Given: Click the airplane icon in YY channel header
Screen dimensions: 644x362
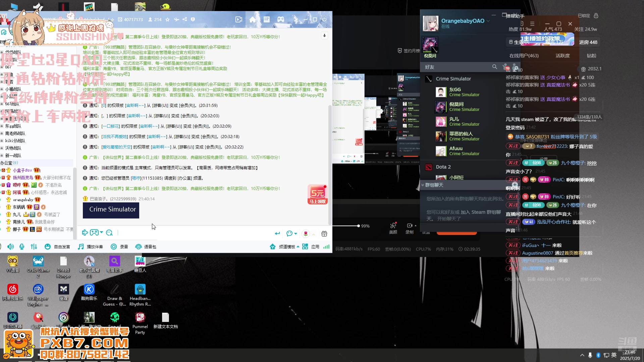Looking at the screenshot, I should point(176,19).
